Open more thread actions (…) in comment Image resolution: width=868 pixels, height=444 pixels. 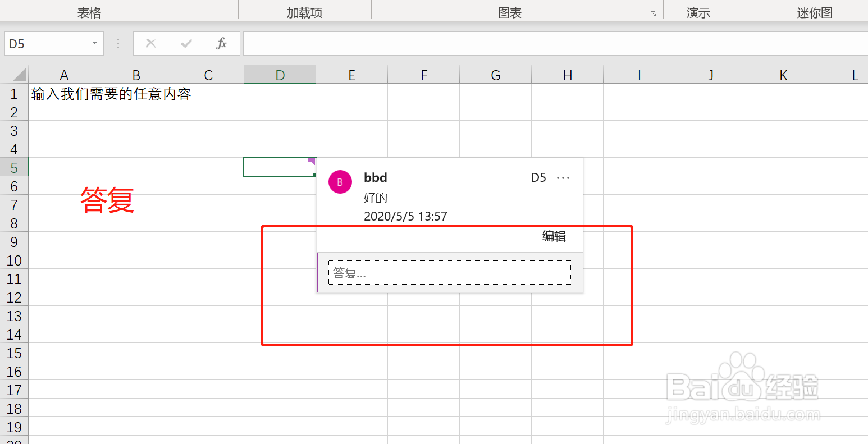[563, 178]
